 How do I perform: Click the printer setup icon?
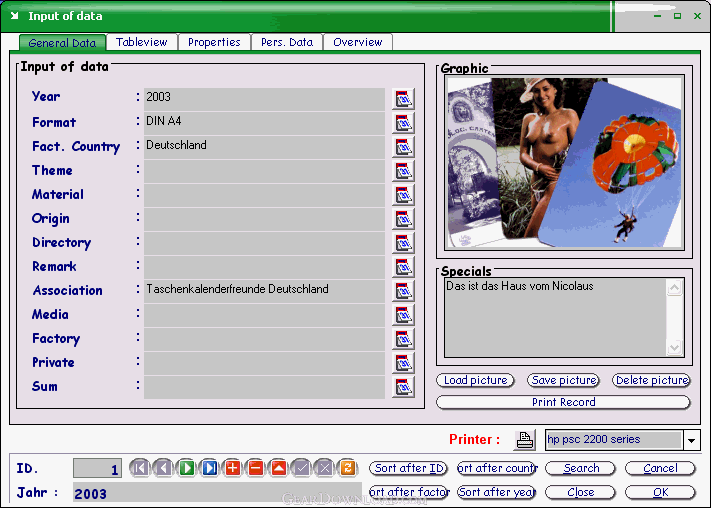click(x=525, y=440)
